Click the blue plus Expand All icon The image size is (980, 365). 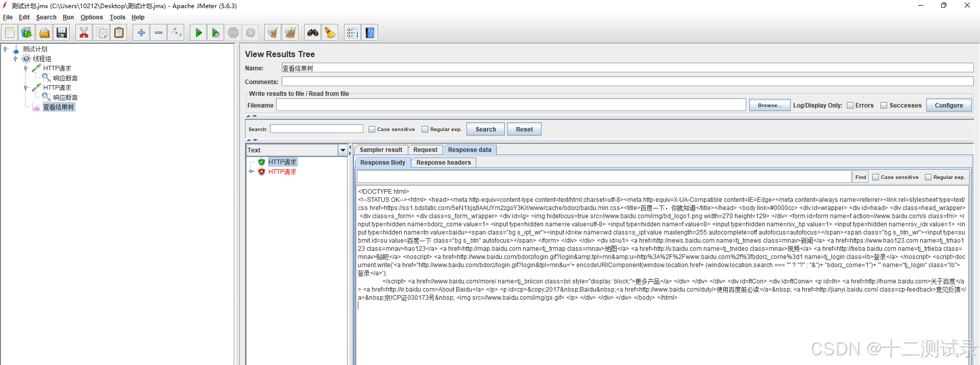141,33
